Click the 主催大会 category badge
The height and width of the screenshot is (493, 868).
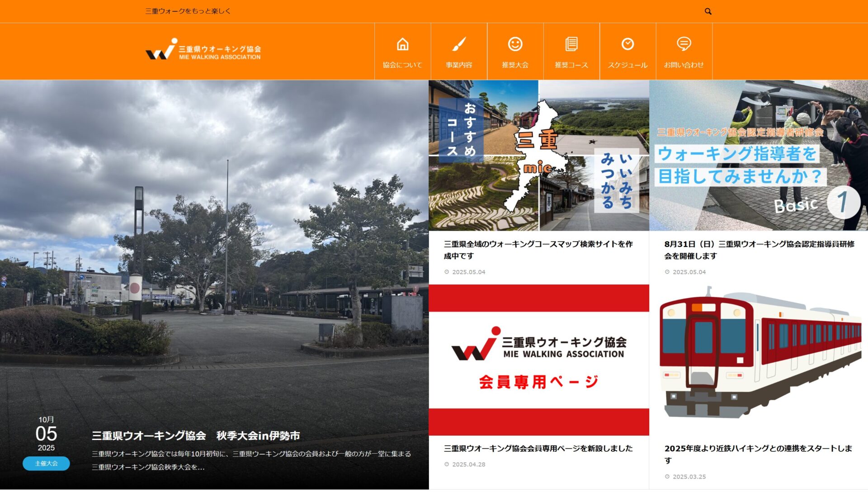point(46,464)
